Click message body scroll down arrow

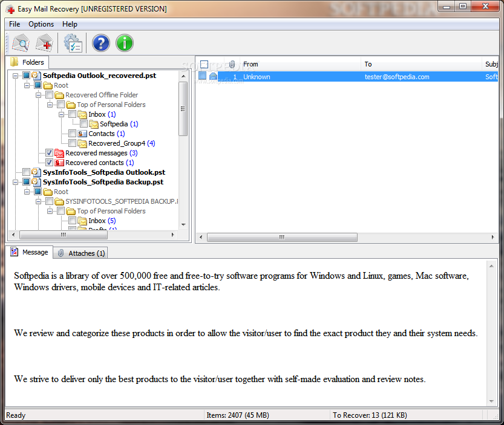pyautogui.click(x=491, y=401)
